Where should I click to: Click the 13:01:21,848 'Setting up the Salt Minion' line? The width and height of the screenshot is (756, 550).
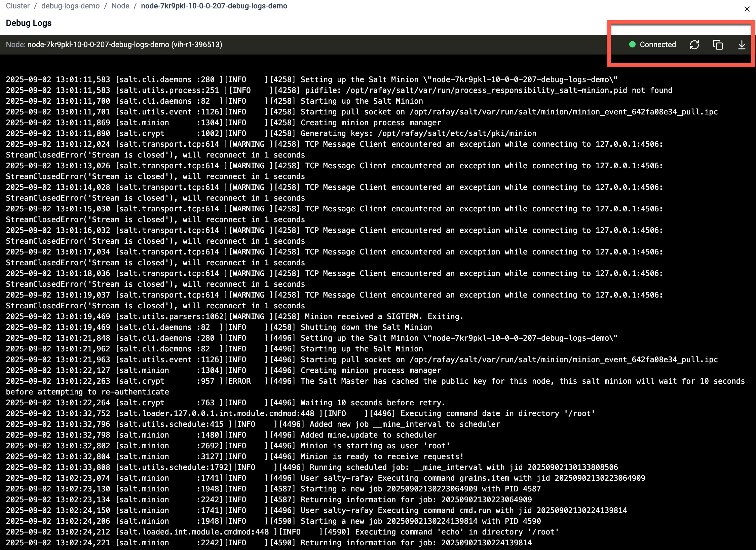[312, 338]
